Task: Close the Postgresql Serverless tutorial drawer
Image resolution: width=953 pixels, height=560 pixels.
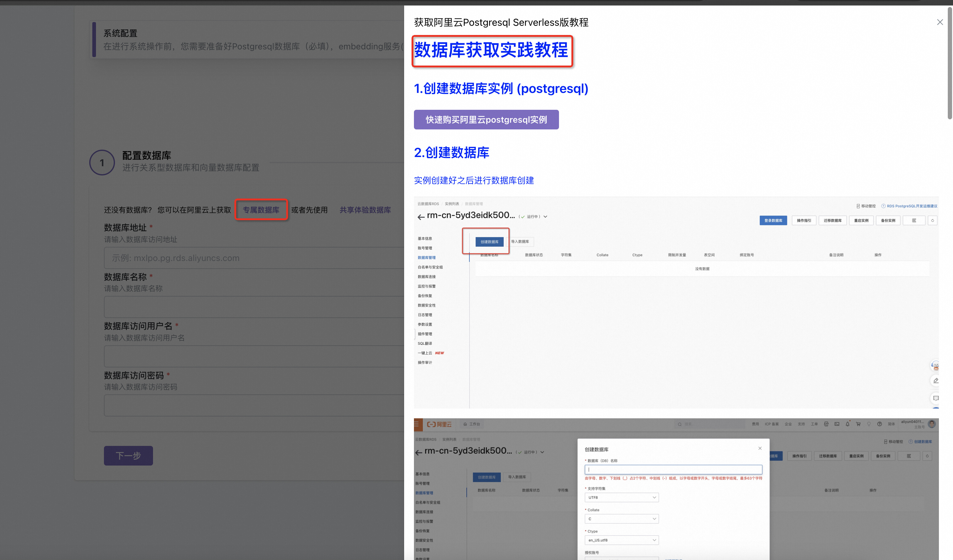Action: pyautogui.click(x=940, y=22)
